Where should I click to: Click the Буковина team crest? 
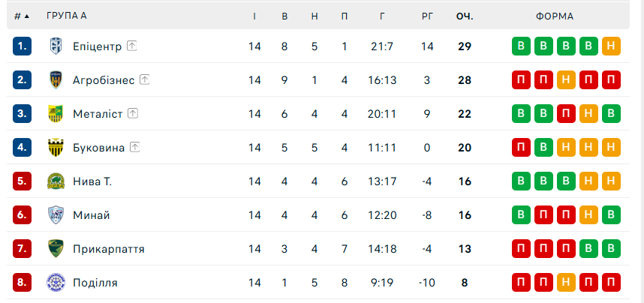(x=55, y=148)
